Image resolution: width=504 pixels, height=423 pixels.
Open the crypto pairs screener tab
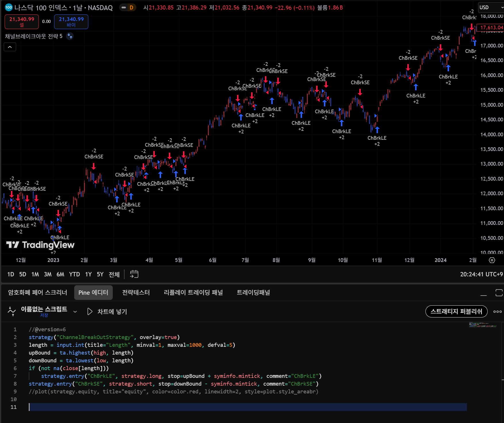point(37,293)
